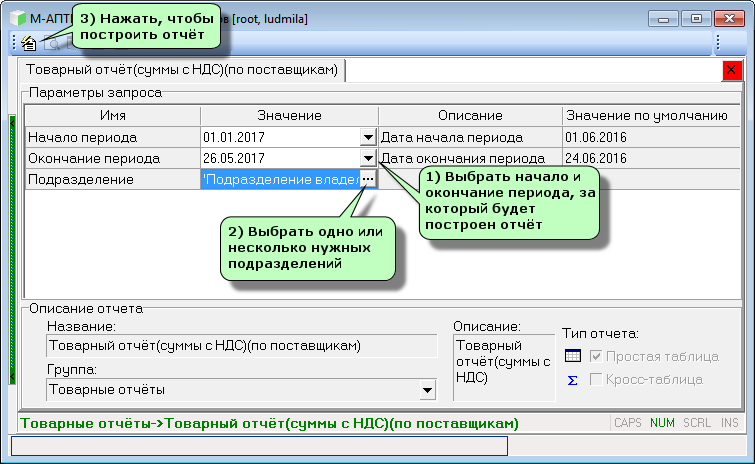Select the Окончание периода name cell

(113, 158)
